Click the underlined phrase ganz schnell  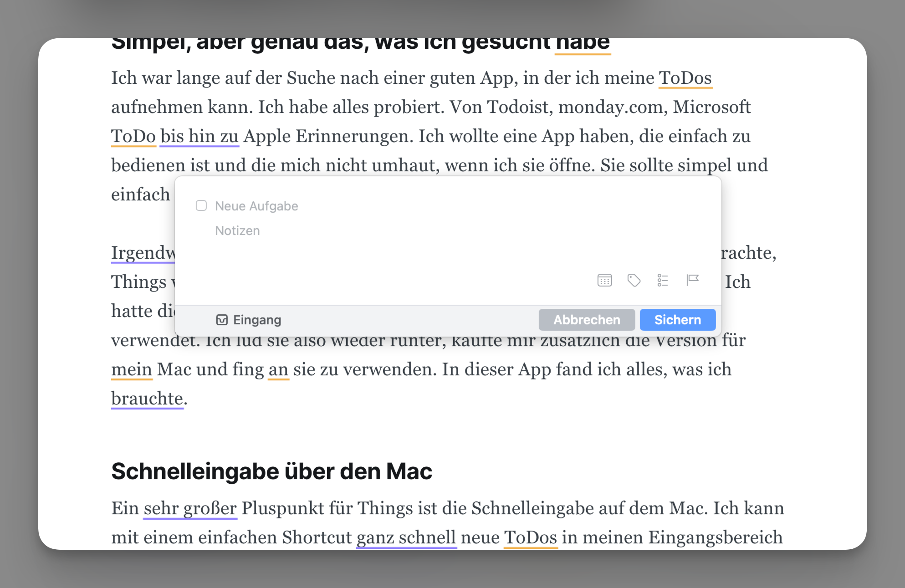(406, 537)
